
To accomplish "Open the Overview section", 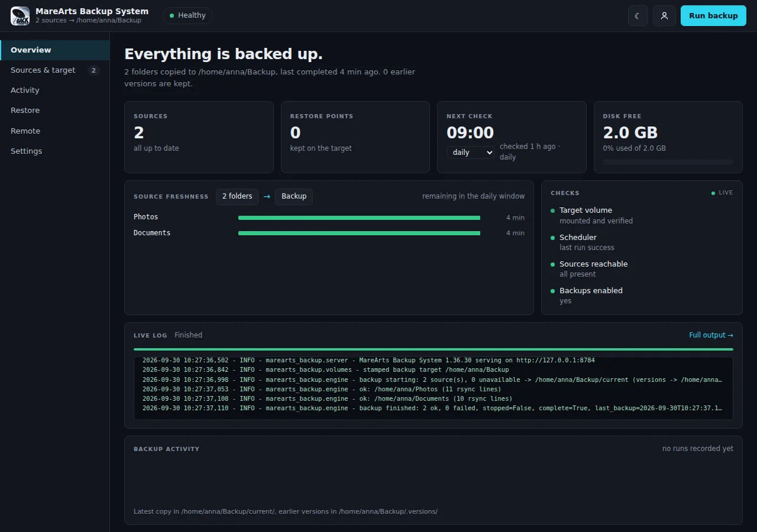I will tap(55, 50).
